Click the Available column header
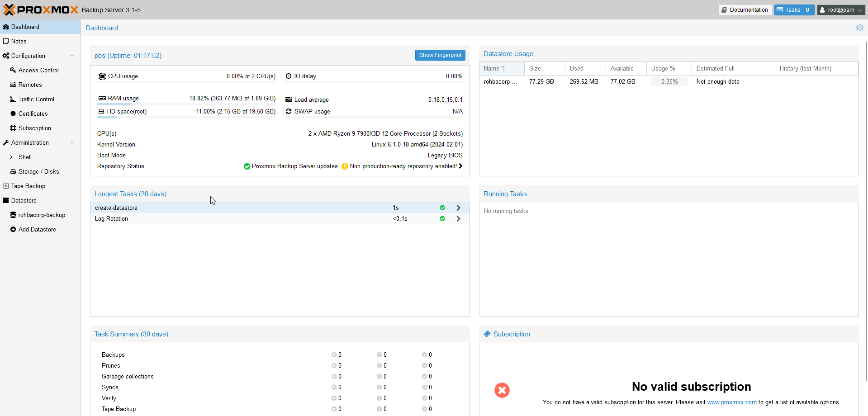Viewport: 868px width, 416px height. (x=626, y=68)
